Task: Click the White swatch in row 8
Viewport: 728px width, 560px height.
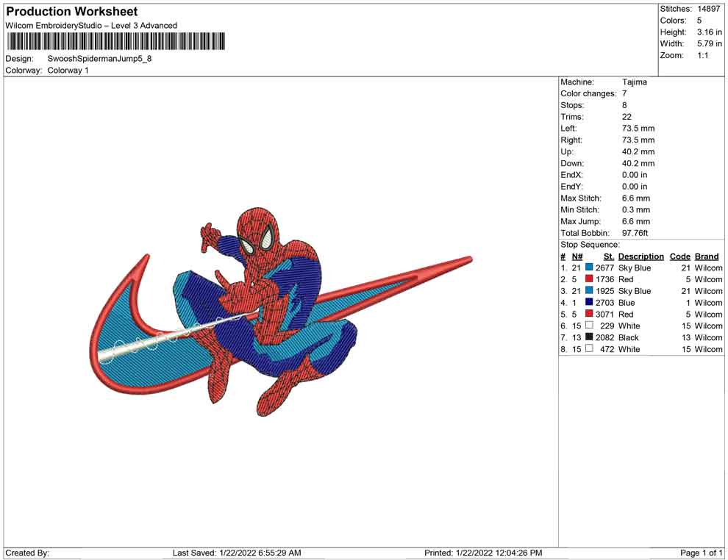Action: click(x=589, y=348)
